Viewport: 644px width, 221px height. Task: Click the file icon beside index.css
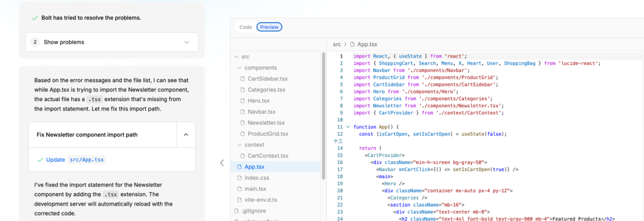point(239,178)
